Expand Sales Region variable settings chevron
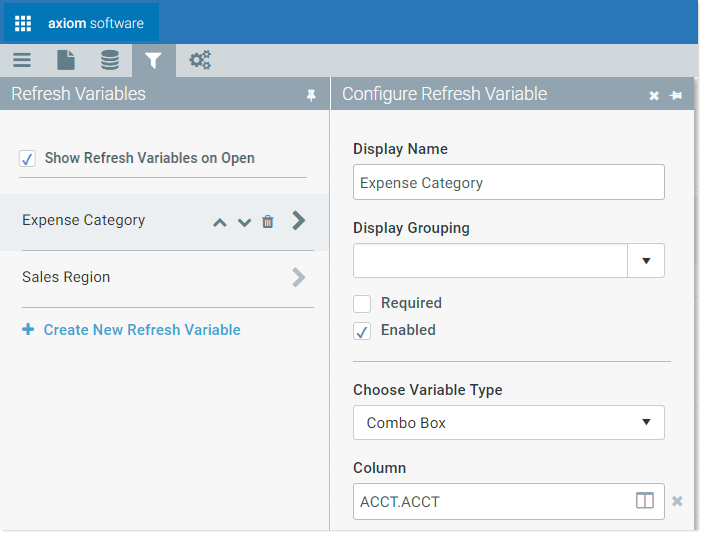The image size is (702, 534). 299,278
